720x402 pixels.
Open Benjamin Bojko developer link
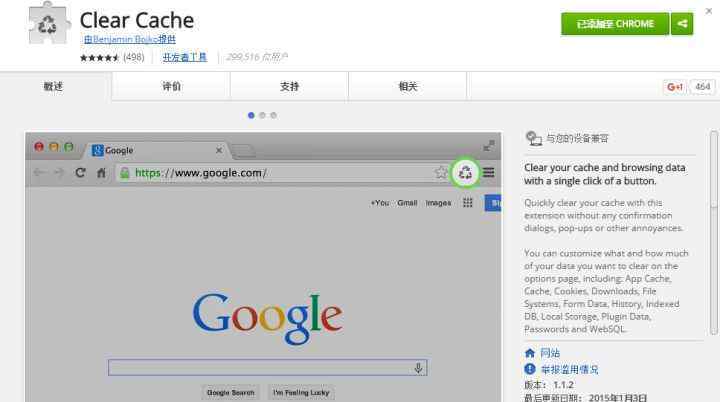pyautogui.click(x=129, y=40)
